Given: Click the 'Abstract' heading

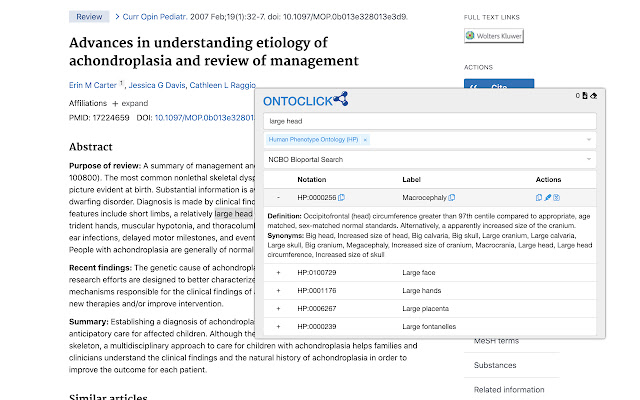Looking at the screenshot, I should click(91, 147).
